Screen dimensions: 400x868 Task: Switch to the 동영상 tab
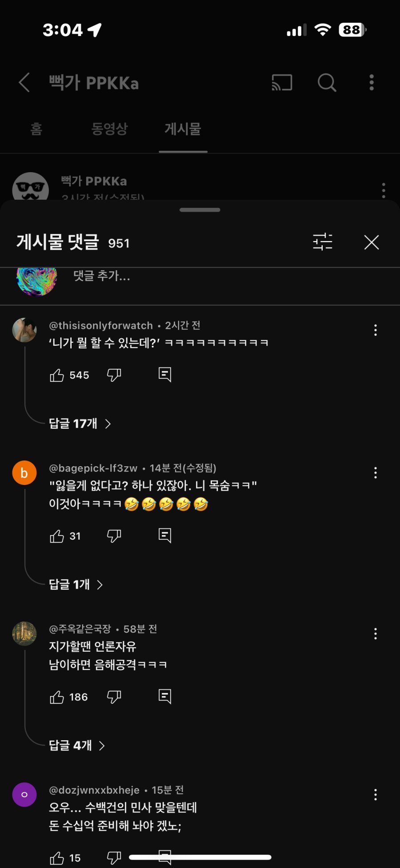coord(109,129)
